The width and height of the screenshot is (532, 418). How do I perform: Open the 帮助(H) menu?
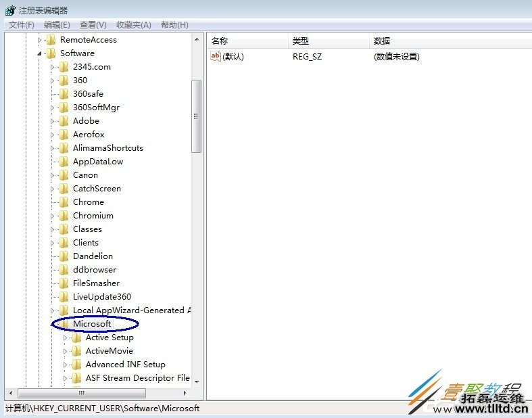point(174,25)
